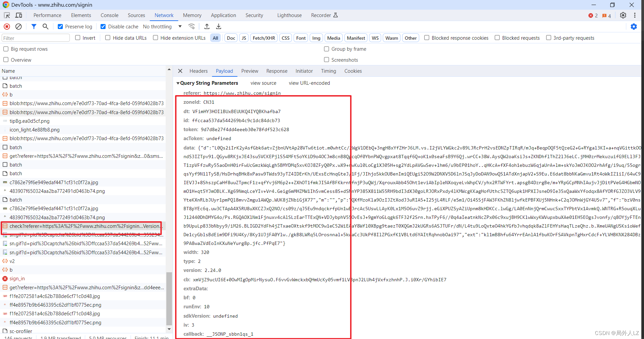Switch to the Console panel
The width and height of the screenshot is (644, 339).
(110, 15)
